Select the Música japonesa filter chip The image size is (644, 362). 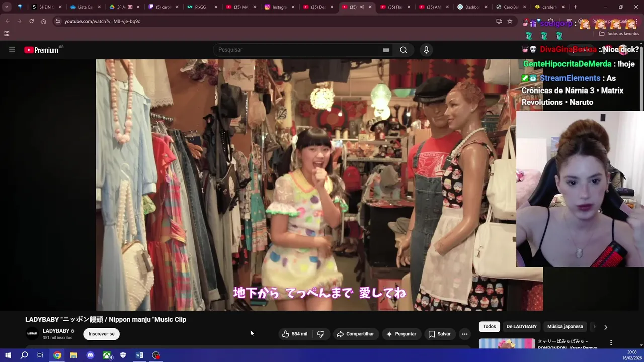tap(565, 327)
